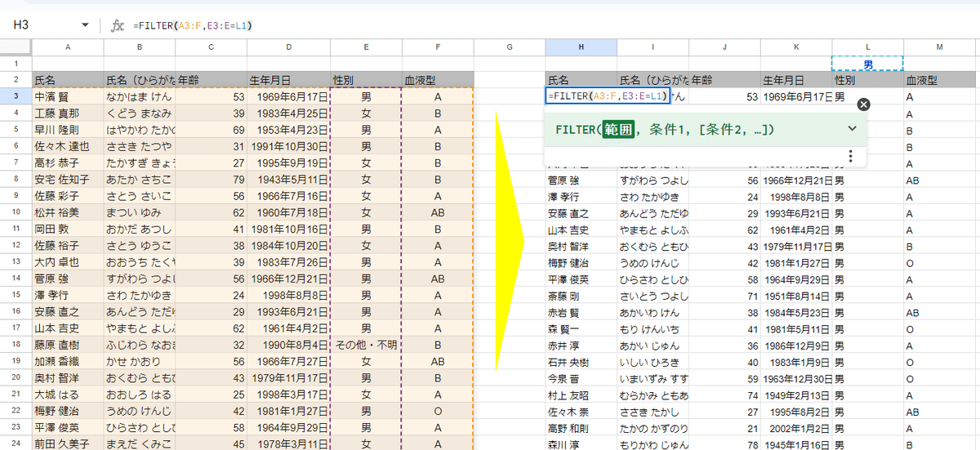The width and height of the screenshot is (980, 450).
Task: Click cell with name 高杉 恭子
Action: tap(68, 163)
